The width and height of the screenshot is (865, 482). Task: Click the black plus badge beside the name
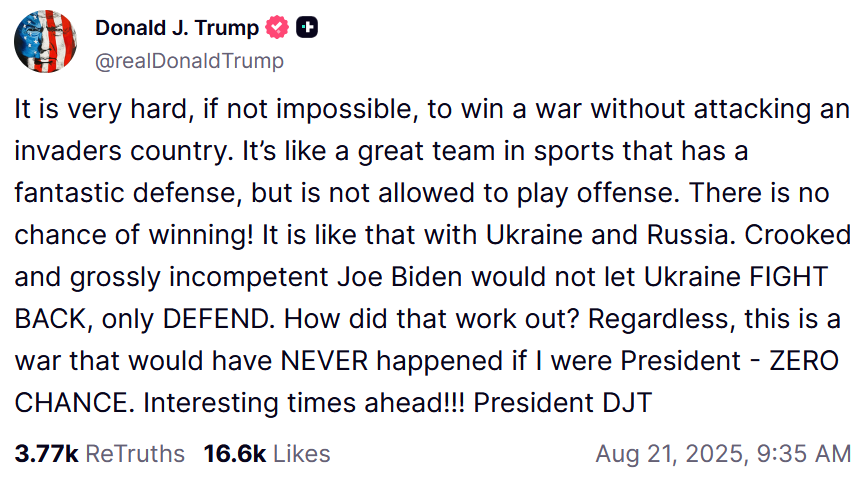click(307, 27)
